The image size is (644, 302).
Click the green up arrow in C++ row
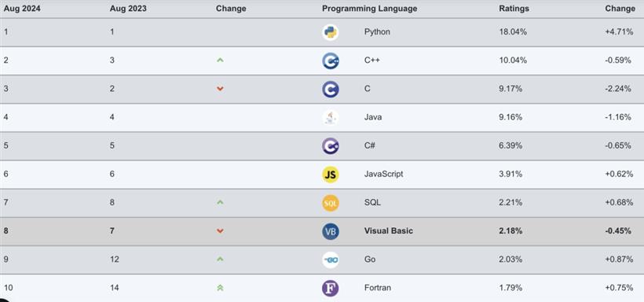220,60
